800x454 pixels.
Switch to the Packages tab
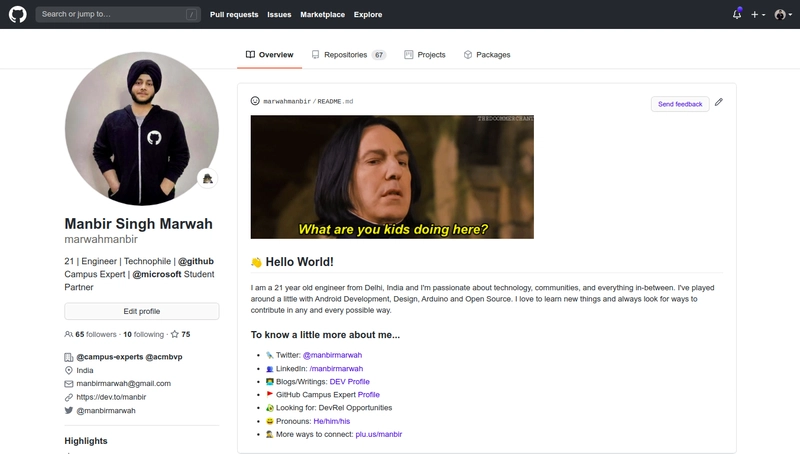point(487,55)
